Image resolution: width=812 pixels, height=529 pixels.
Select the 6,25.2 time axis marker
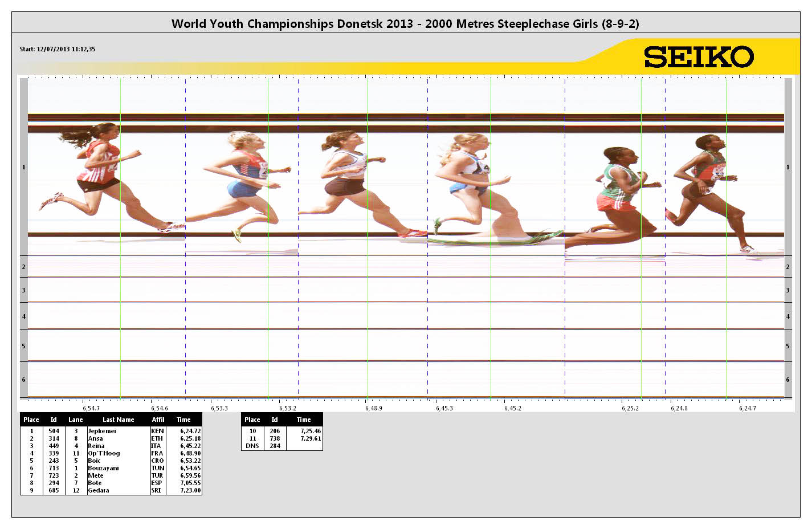[x=630, y=408]
